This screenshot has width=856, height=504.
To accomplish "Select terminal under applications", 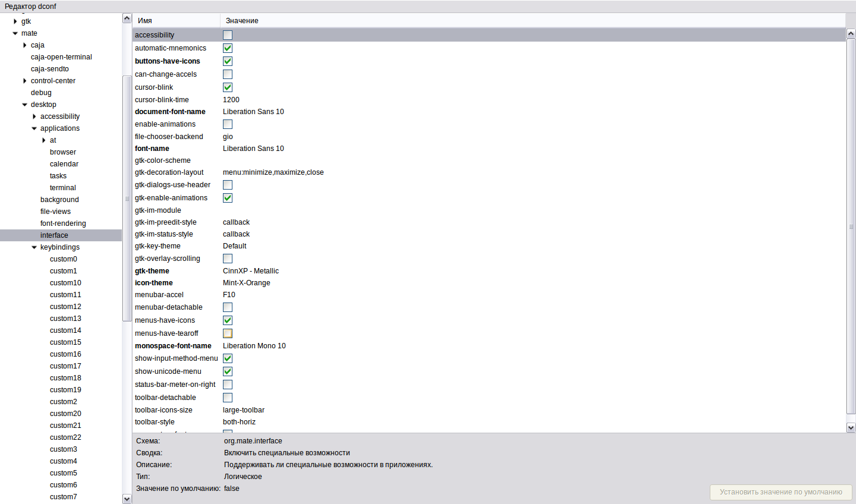I will coord(63,188).
